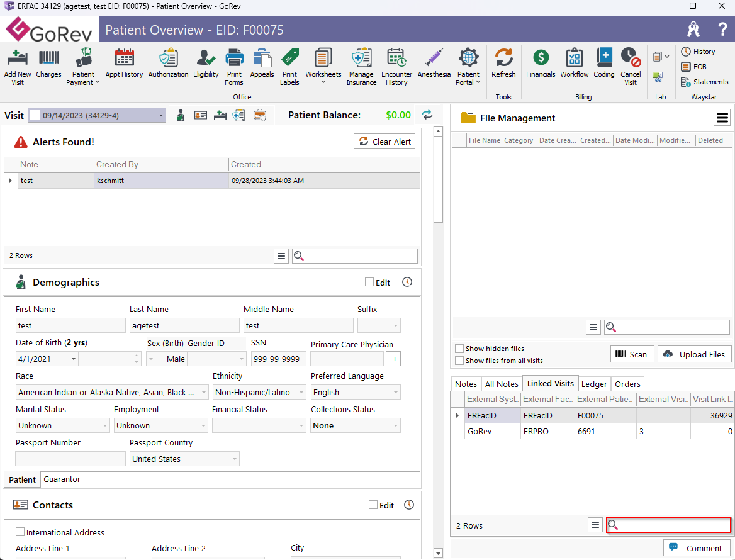Open the Race dropdown
The image size is (735, 560).
(x=204, y=392)
